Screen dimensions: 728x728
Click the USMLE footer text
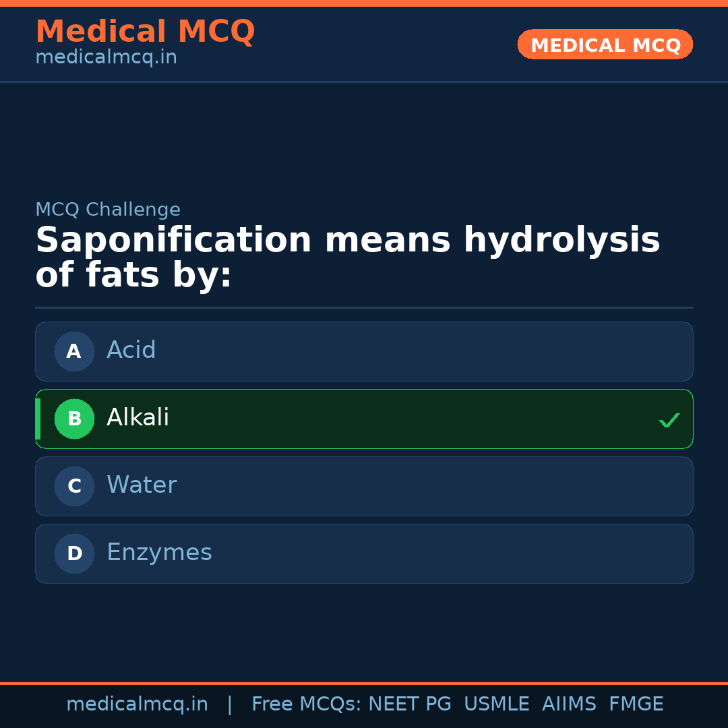point(496,704)
